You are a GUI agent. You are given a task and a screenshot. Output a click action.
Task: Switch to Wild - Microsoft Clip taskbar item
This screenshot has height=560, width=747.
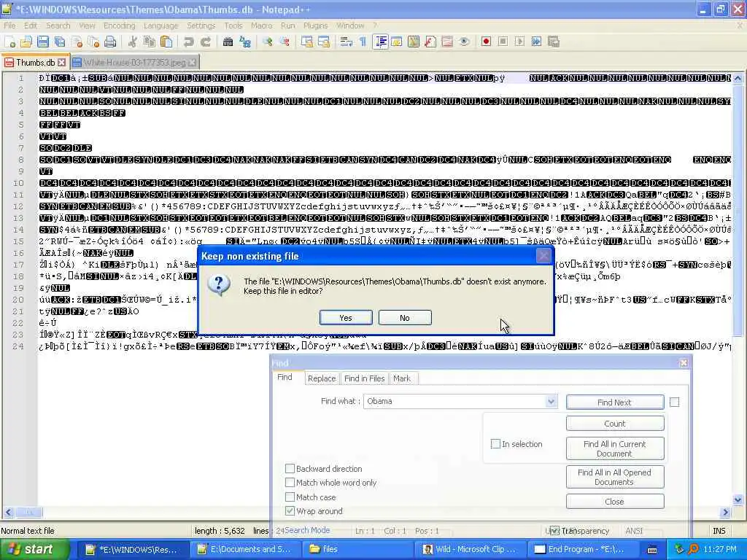pyautogui.click(x=471, y=550)
